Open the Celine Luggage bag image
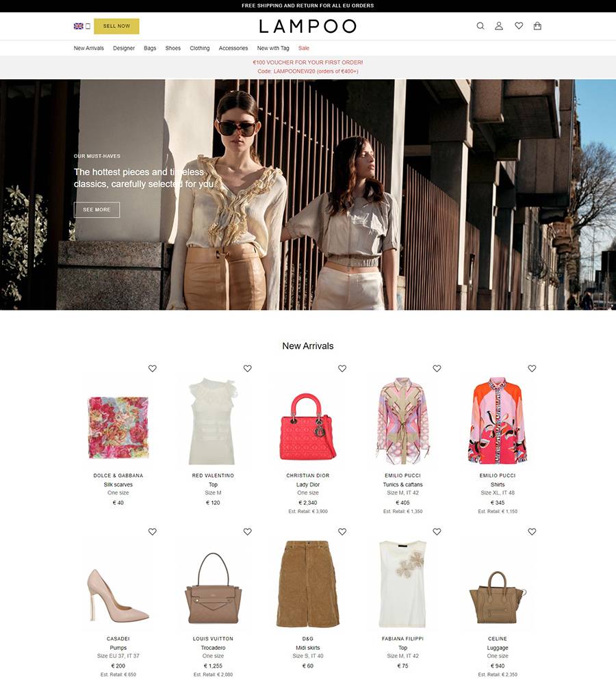 498,597
